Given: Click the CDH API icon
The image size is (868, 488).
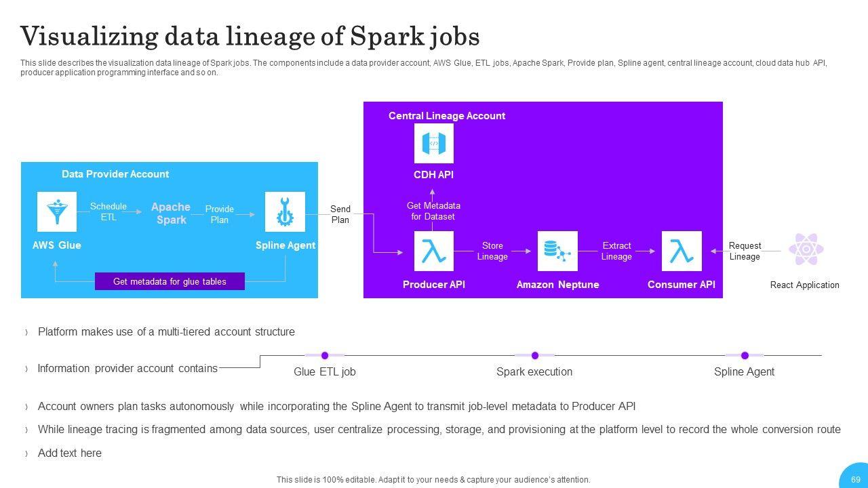Looking at the screenshot, I should click(434, 143).
